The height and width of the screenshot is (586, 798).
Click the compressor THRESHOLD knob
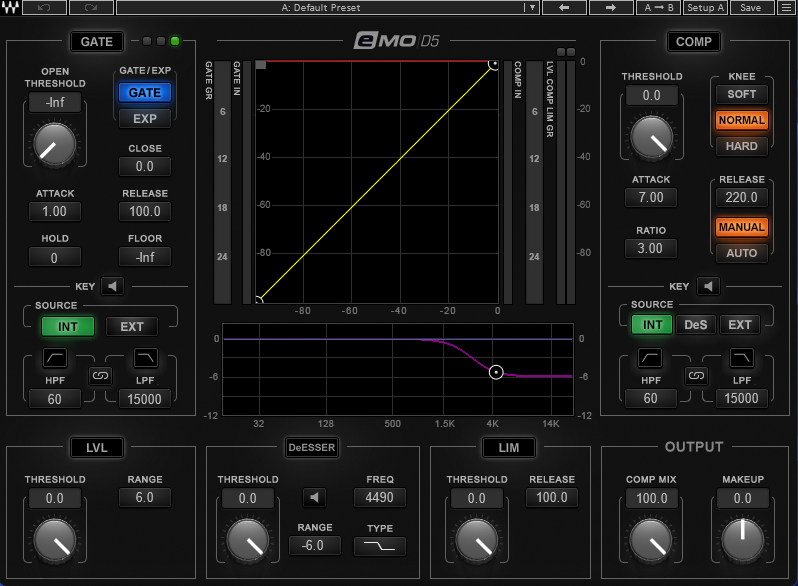(651, 135)
